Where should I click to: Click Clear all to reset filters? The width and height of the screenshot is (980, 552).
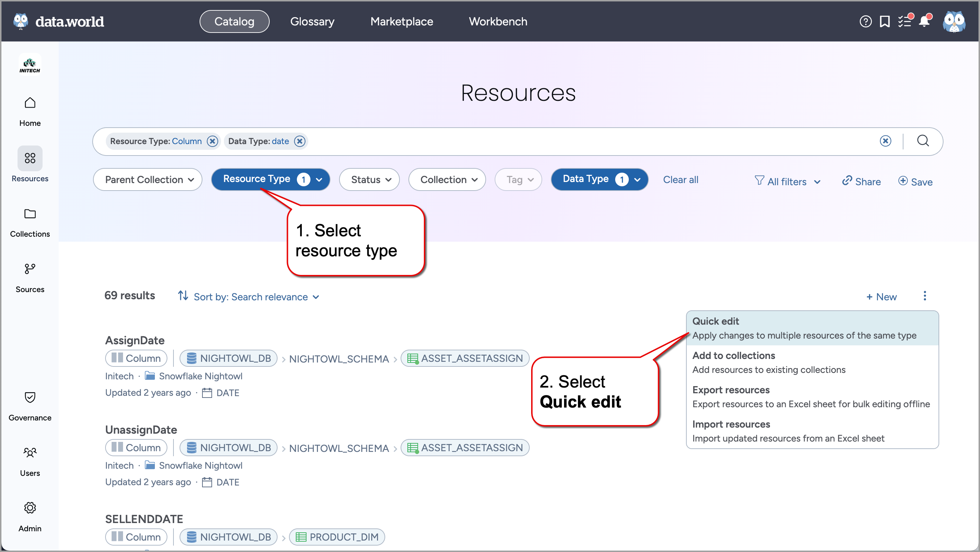pos(681,179)
